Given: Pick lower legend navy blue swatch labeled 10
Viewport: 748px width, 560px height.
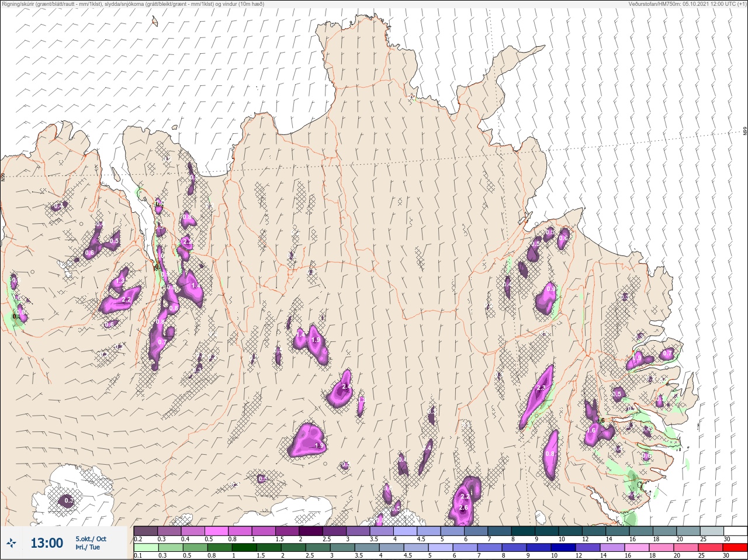Looking at the screenshot, I should [x=563, y=548].
